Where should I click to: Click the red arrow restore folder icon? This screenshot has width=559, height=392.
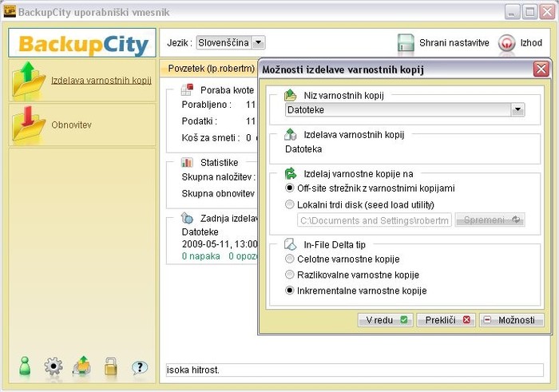tap(29, 123)
